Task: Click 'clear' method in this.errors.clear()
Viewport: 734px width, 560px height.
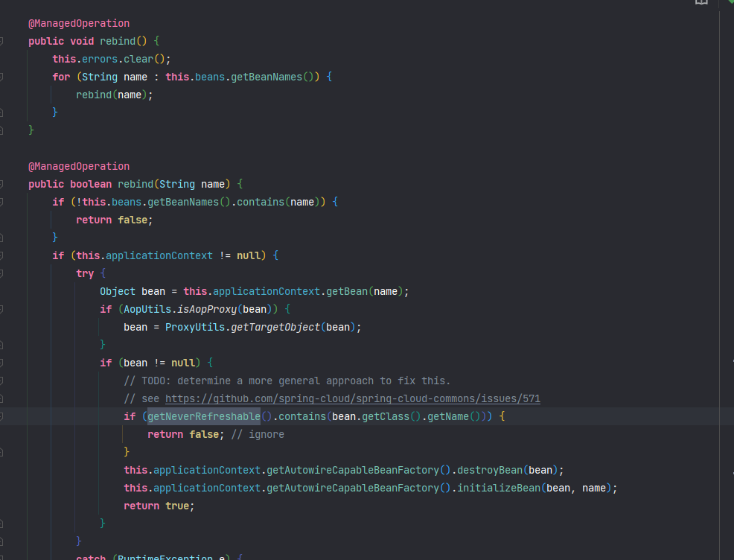Action: pyautogui.click(x=138, y=59)
